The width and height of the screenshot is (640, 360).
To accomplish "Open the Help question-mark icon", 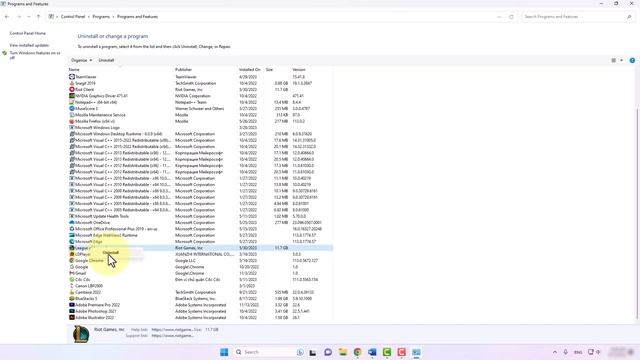I will pos(632,60).
